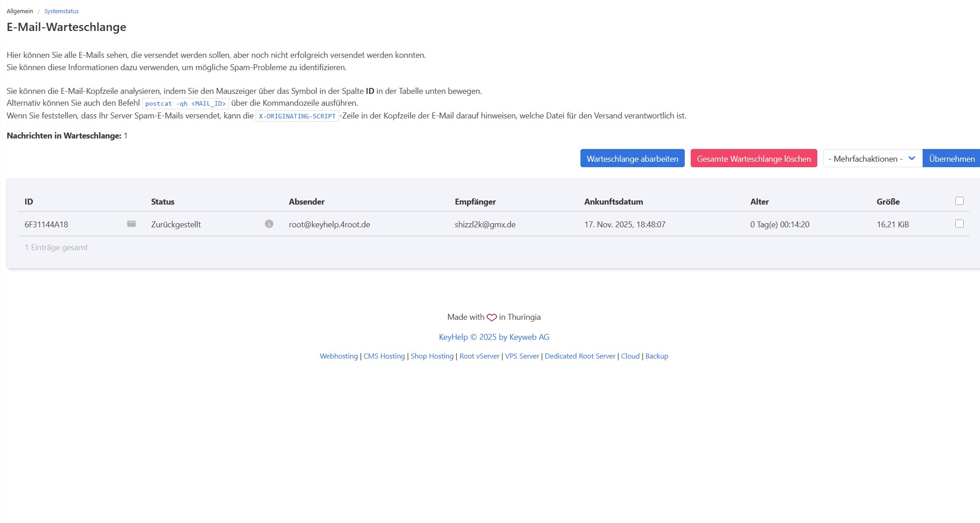The image size is (980, 523).
Task: Open the KeyHelp © 2025 by Keyweb AG link
Action: pyautogui.click(x=494, y=337)
